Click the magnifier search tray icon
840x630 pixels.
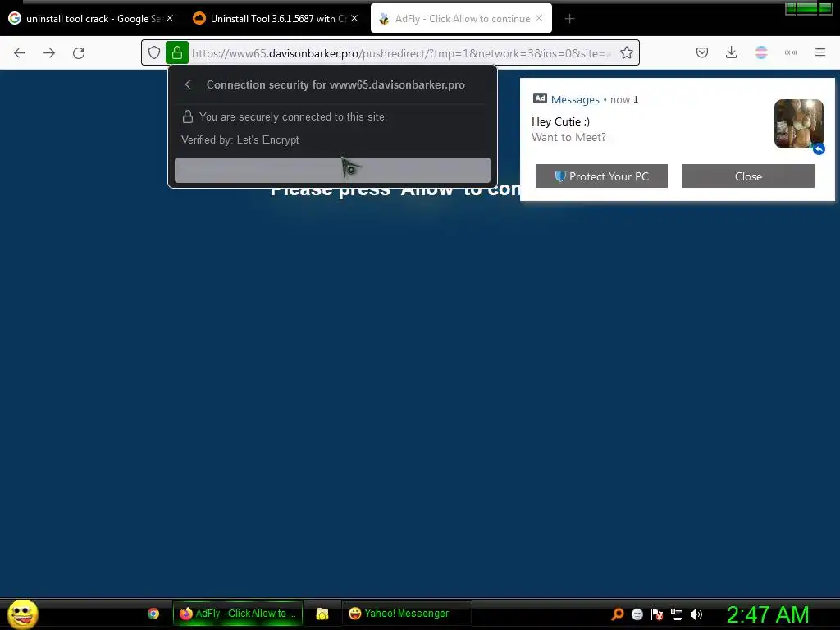618,614
